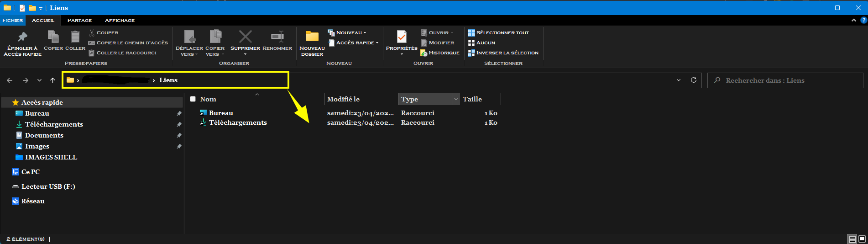Open the Propriétés properties icon
Screen dimensions: 868x244
(402, 37)
